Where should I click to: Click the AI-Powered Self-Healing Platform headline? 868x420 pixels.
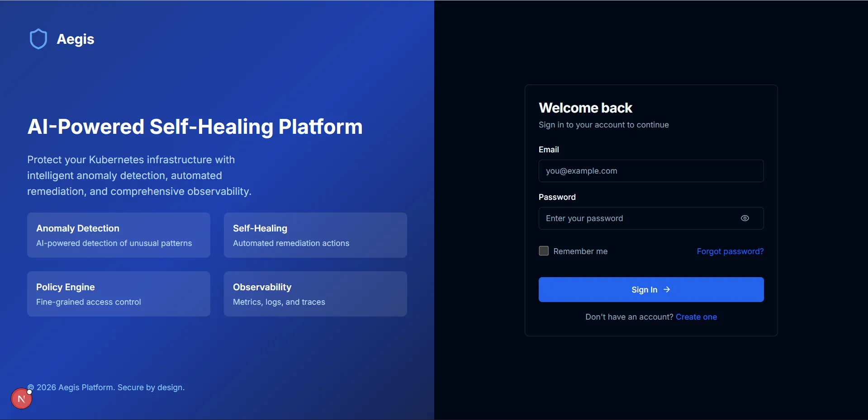point(195,127)
